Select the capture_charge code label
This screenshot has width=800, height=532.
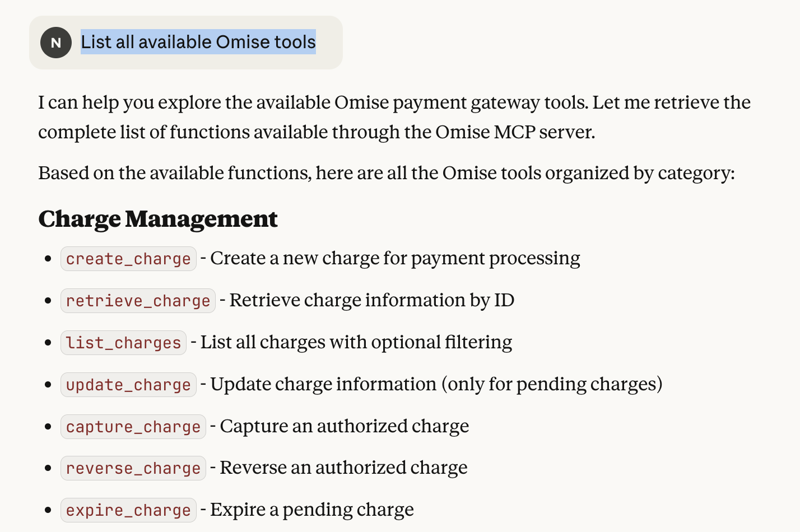(133, 427)
